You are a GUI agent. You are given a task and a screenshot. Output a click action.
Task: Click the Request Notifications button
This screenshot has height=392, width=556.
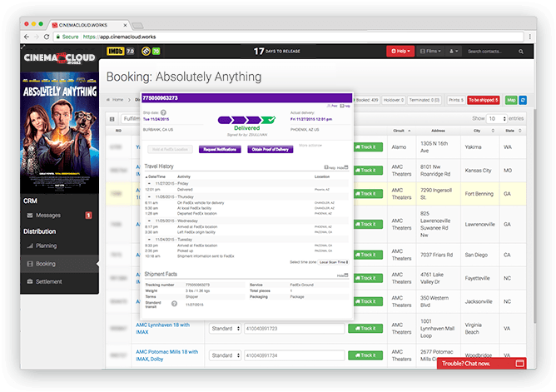220,150
